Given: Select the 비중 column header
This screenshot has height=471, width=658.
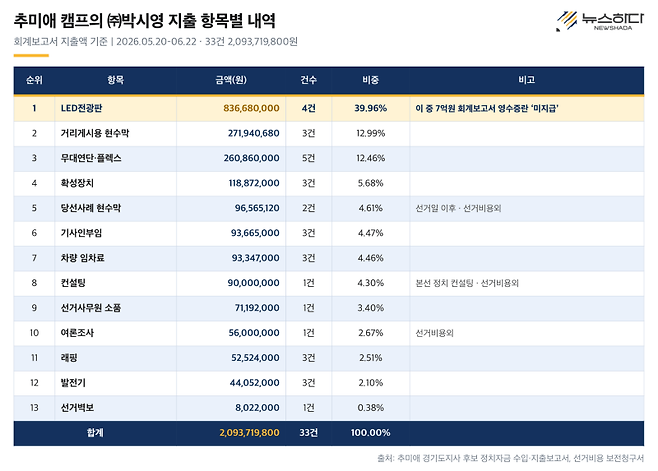Looking at the screenshot, I should point(371,80).
